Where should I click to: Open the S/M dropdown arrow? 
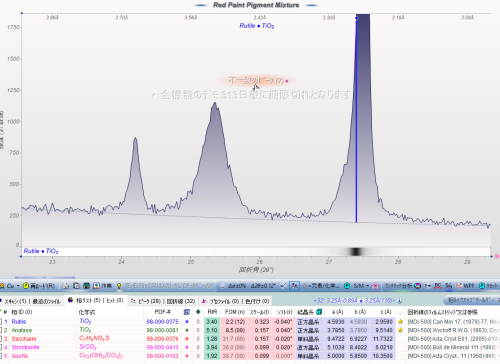(368, 286)
